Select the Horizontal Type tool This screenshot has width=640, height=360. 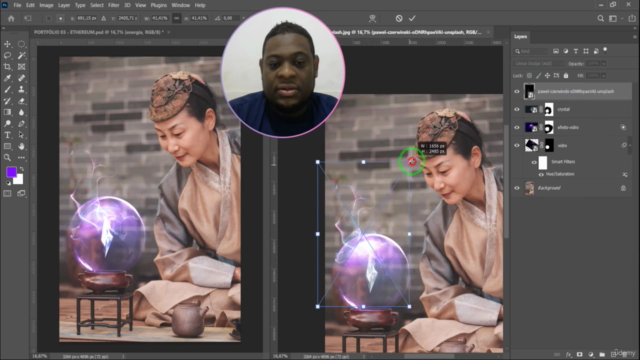[7, 135]
